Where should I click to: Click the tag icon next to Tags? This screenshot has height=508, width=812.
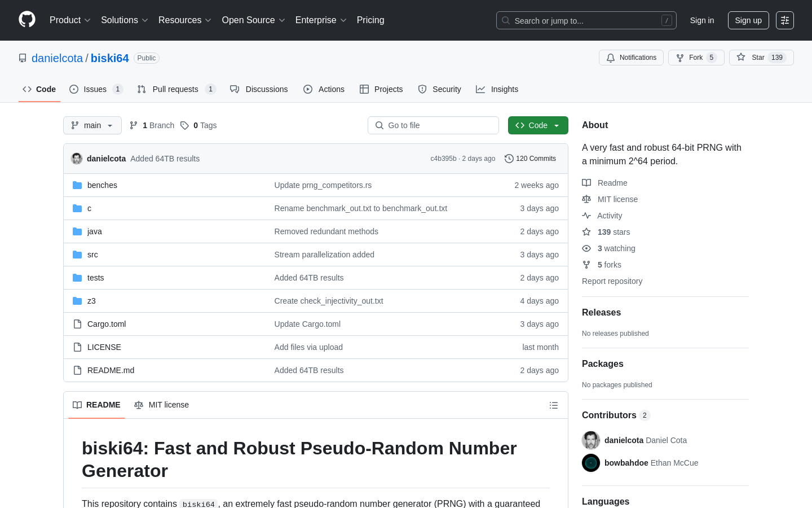click(x=184, y=125)
